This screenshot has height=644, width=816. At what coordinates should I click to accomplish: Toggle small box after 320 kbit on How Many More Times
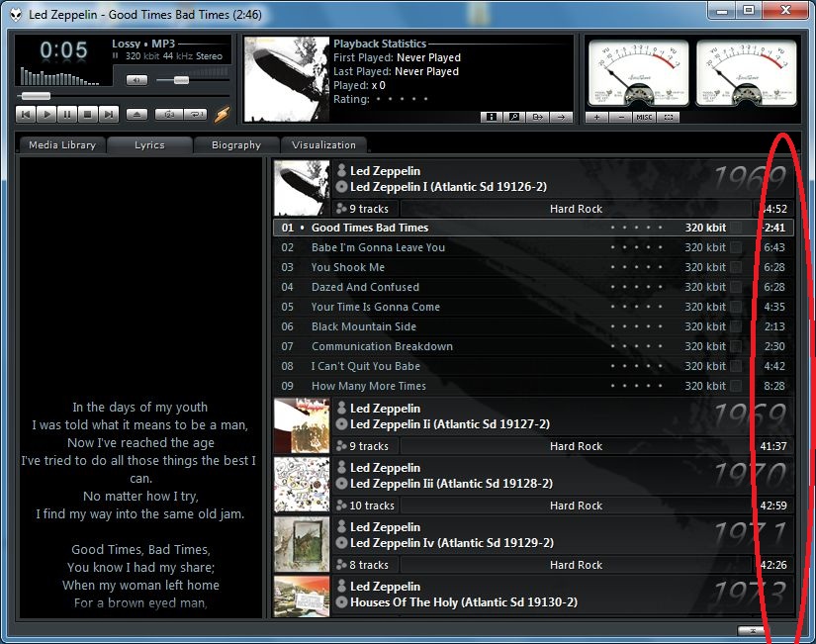click(736, 386)
